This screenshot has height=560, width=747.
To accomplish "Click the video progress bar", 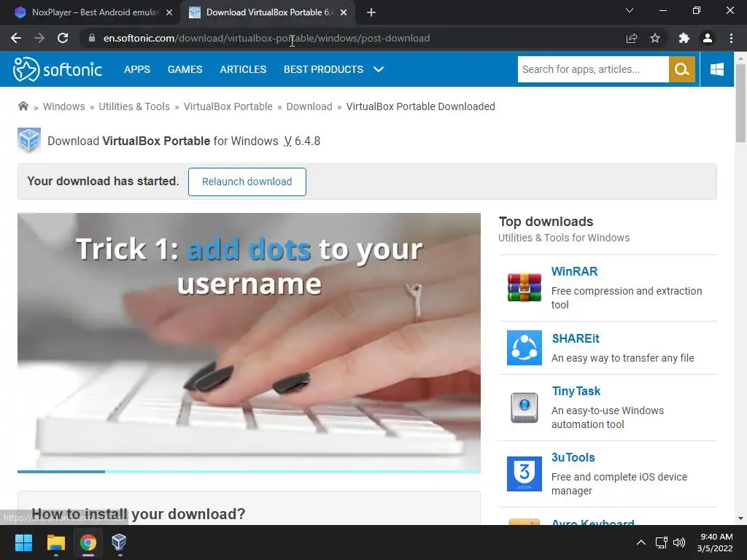I will click(249, 472).
